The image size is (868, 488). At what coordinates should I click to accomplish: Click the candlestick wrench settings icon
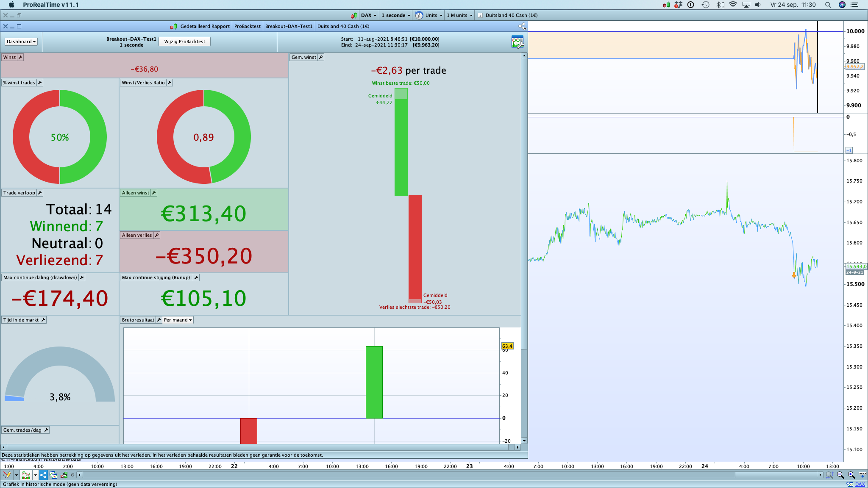pos(64,475)
